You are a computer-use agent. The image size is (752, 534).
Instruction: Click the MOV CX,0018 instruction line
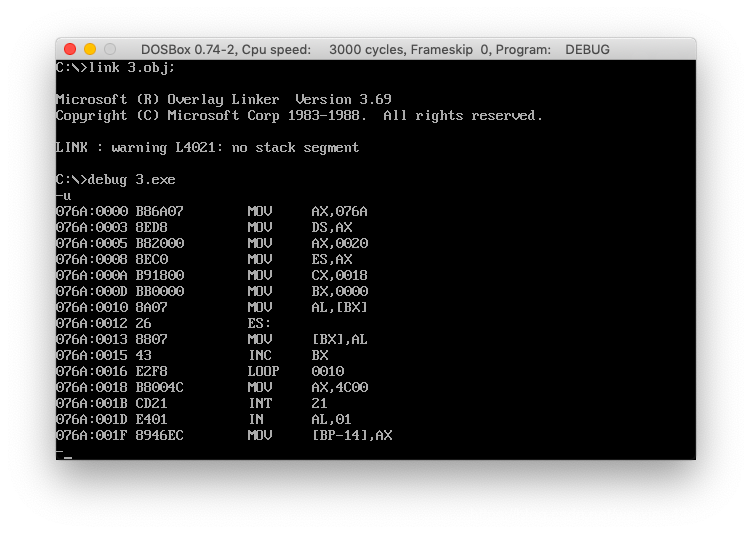(x=212, y=275)
